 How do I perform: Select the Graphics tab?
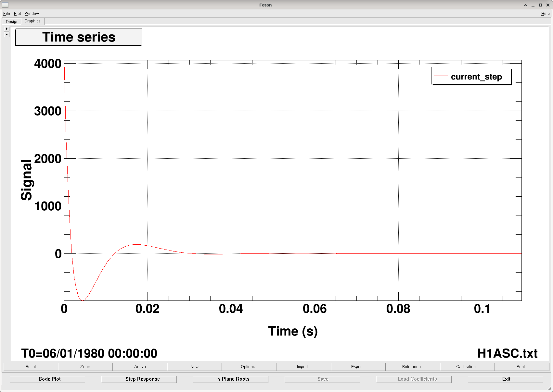32,21
